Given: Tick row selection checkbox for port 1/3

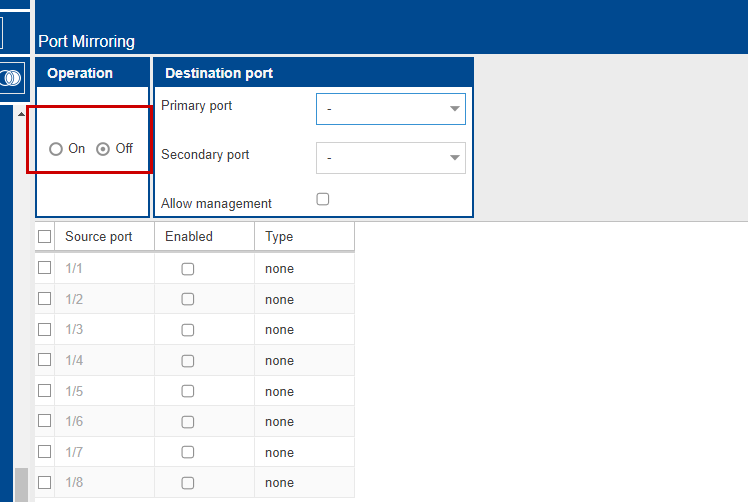Looking at the screenshot, I should [44, 329].
